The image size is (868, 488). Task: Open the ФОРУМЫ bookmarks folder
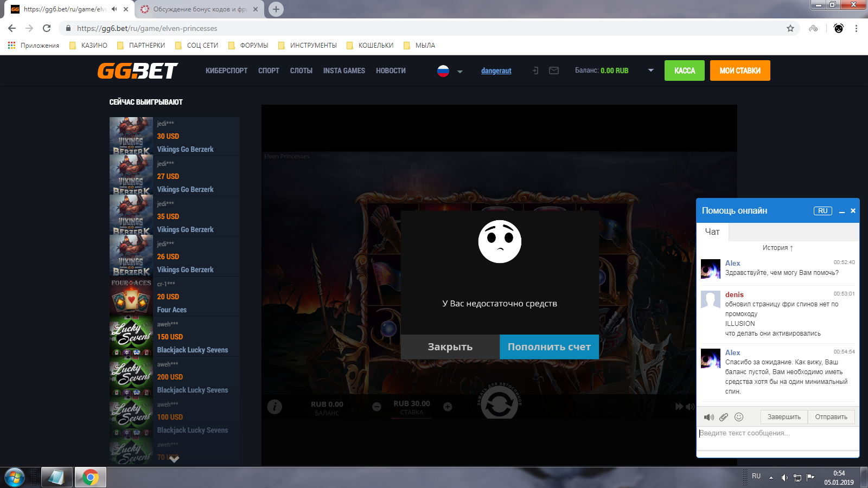coord(248,46)
